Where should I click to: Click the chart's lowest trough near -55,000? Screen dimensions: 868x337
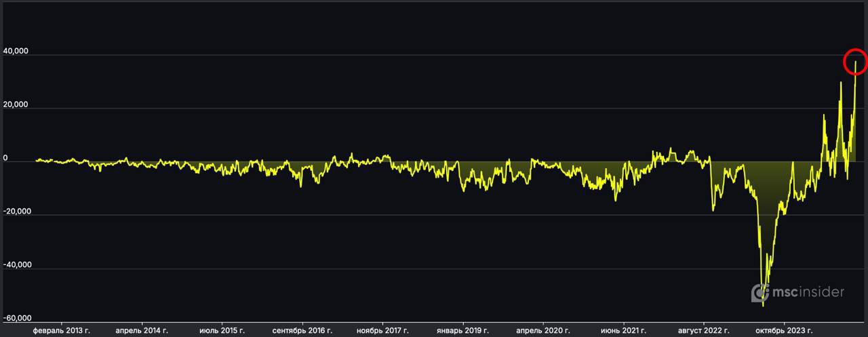coord(764,306)
